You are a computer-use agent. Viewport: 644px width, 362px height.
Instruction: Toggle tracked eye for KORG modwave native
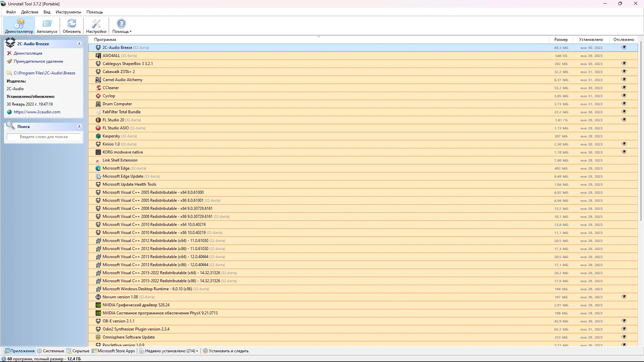point(624,152)
